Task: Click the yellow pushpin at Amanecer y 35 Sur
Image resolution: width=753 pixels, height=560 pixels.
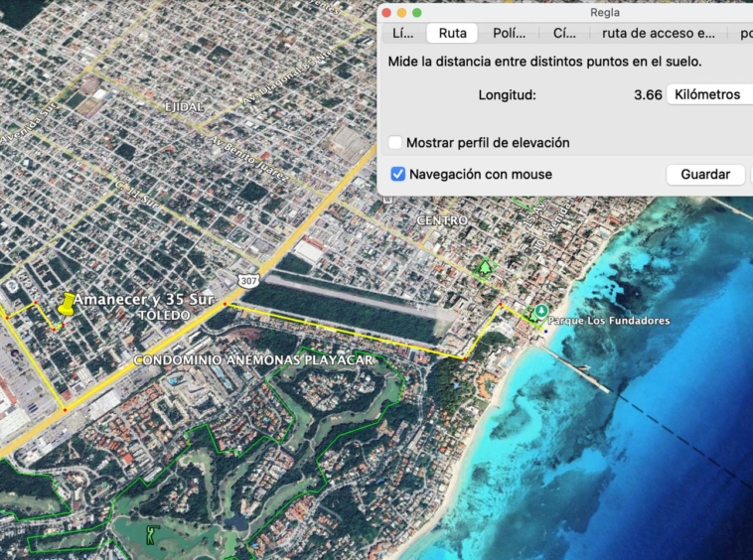Action: 67,304
